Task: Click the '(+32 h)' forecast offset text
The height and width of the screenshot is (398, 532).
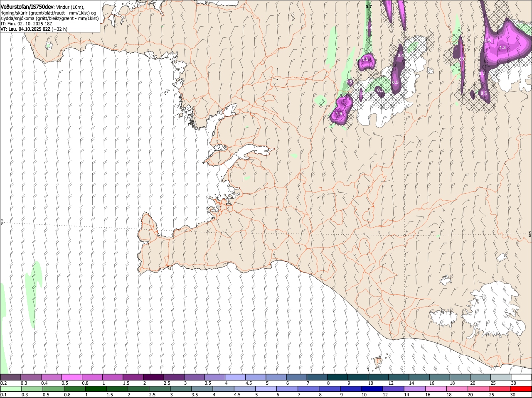Action: 60,29
